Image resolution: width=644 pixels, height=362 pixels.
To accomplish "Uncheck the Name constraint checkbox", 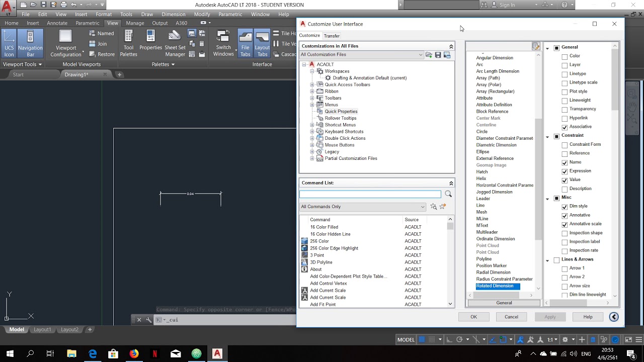I will pos(565,162).
